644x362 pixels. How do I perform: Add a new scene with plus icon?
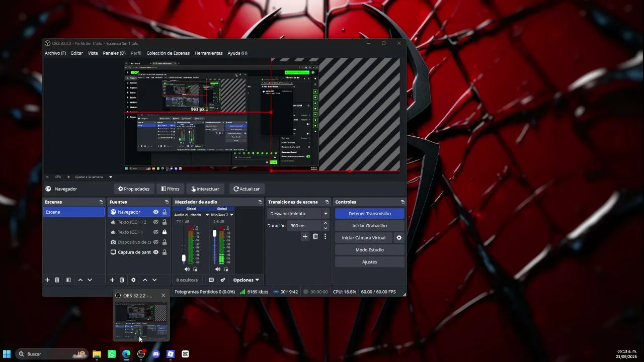pos(48,280)
